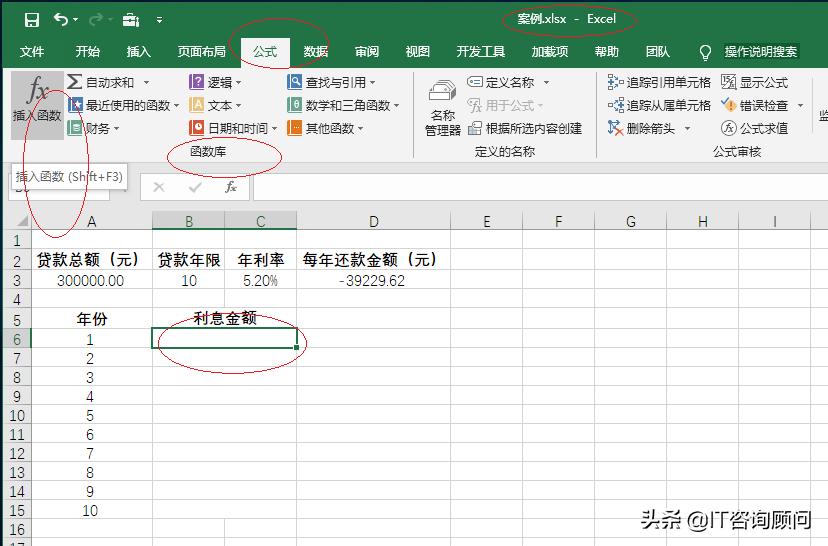Viewport: 828px width, 546px height.
Task: Click cell containing -39229.62
Action: pos(372,280)
